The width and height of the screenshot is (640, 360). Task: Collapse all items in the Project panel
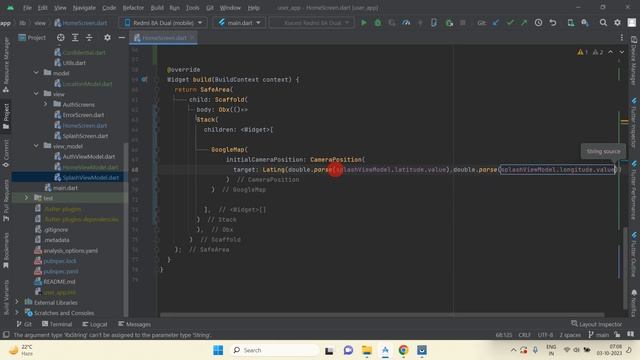click(89, 38)
